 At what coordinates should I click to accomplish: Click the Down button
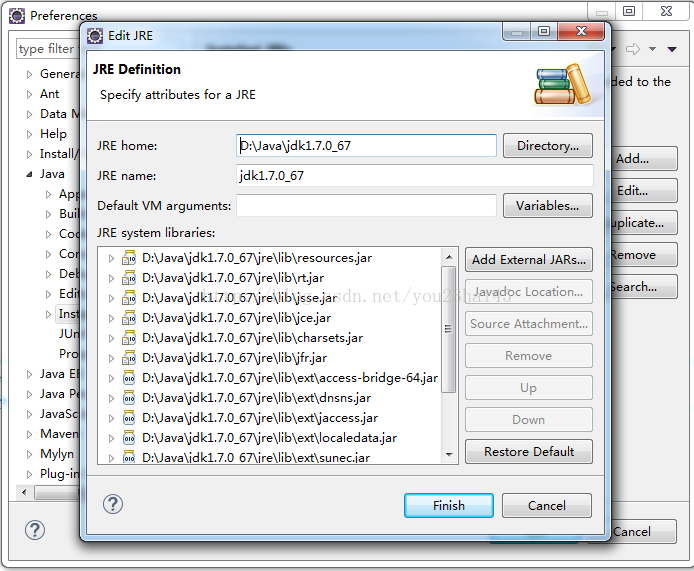528,420
